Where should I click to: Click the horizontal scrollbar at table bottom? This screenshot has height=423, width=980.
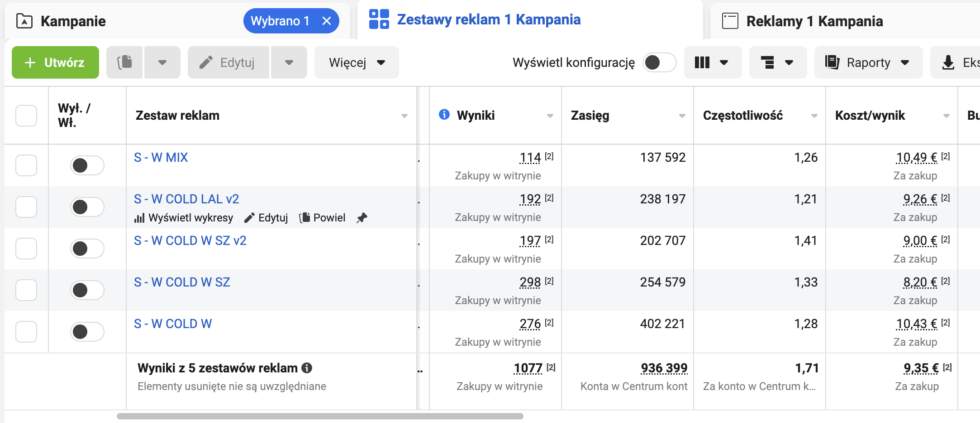tap(320, 416)
